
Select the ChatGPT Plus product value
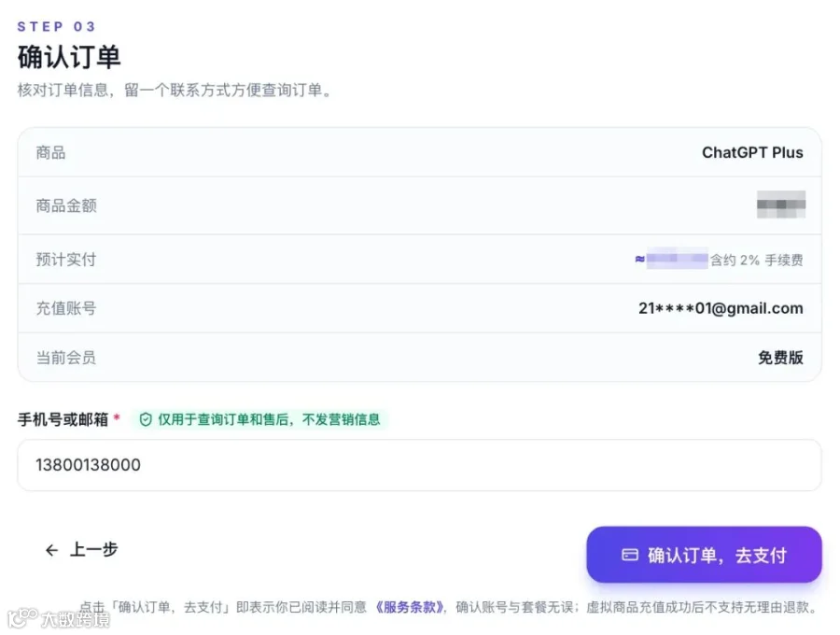pos(752,153)
